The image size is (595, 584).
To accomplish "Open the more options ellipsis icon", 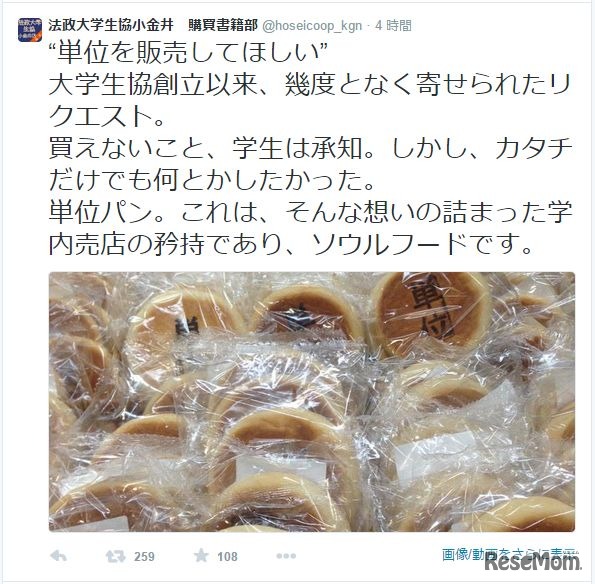I will [x=286, y=556].
